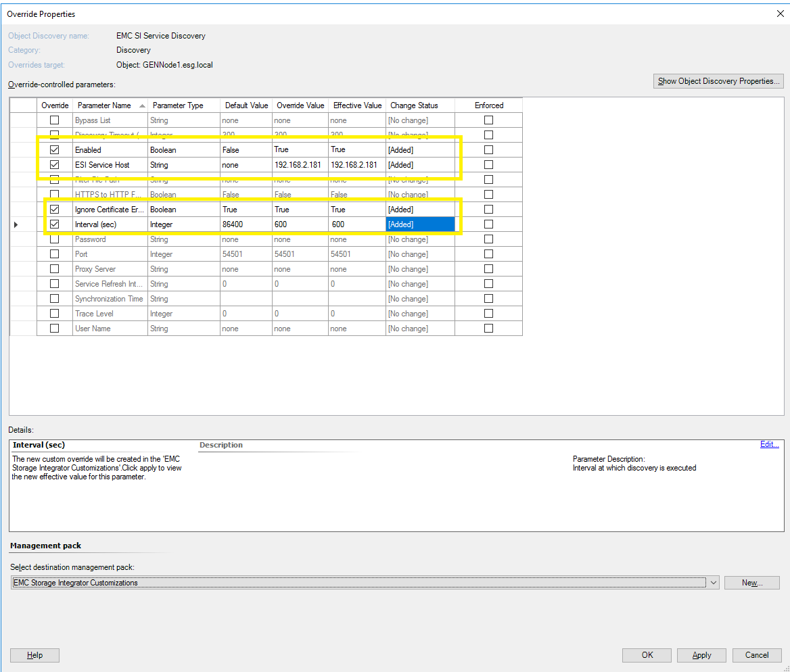This screenshot has height=672, width=790.
Task: Sort by Parameter Type column header
Action: [184, 105]
